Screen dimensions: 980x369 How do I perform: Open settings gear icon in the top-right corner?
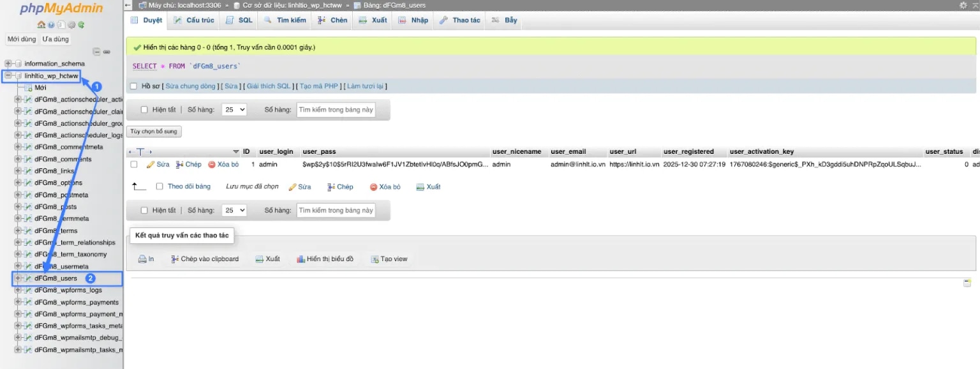pyautogui.click(x=963, y=5)
